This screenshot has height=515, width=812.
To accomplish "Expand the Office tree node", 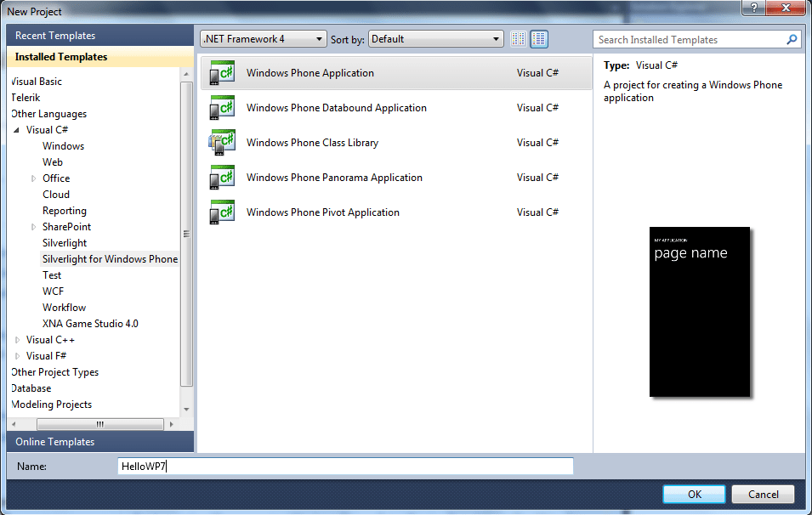I will click(x=33, y=178).
